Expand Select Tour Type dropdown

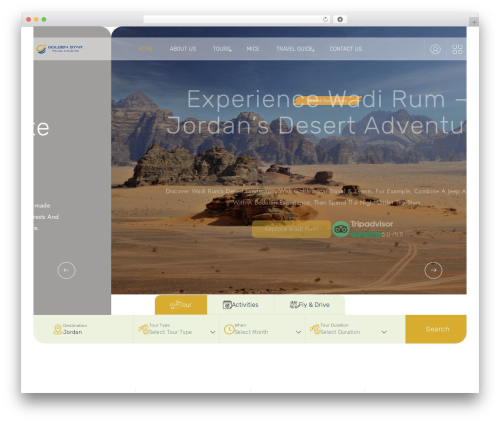click(212, 332)
